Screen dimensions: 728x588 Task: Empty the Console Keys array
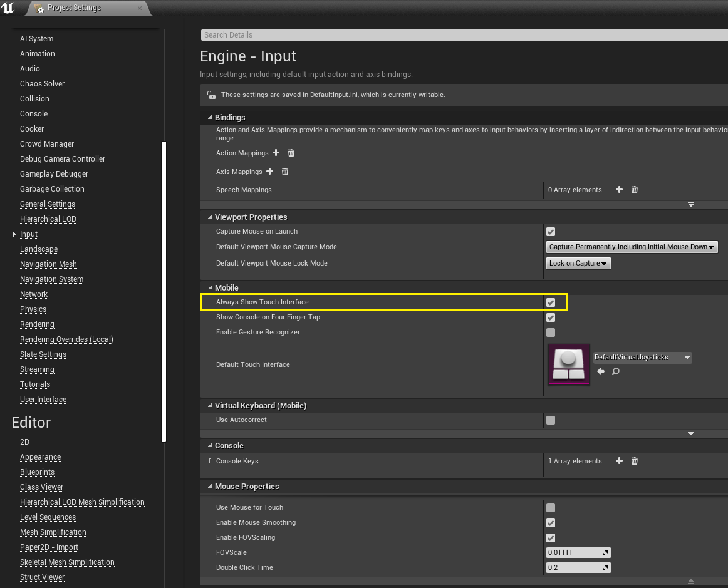635,460
